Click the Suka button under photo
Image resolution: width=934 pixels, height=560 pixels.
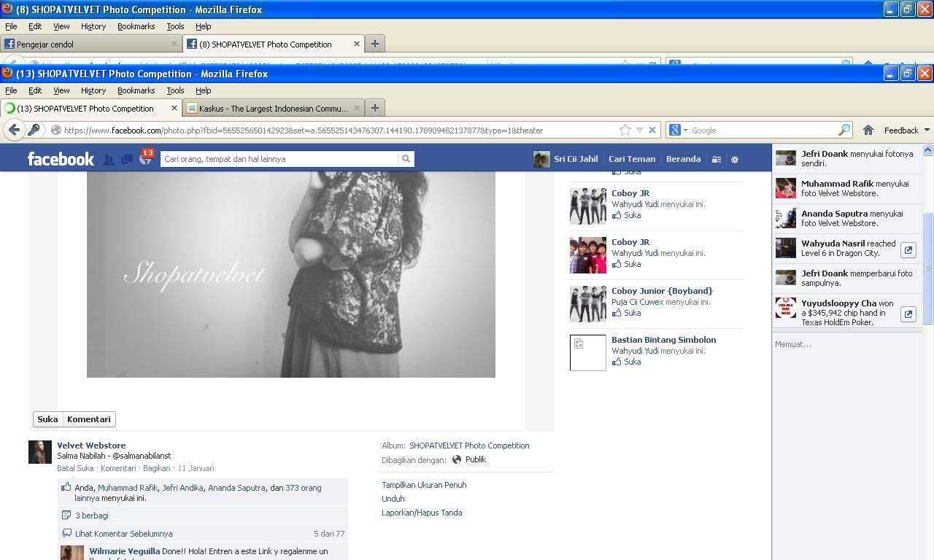coord(47,419)
